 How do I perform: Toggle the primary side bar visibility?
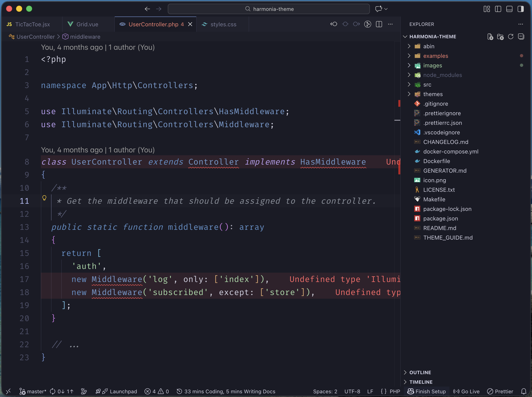click(x=498, y=9)
